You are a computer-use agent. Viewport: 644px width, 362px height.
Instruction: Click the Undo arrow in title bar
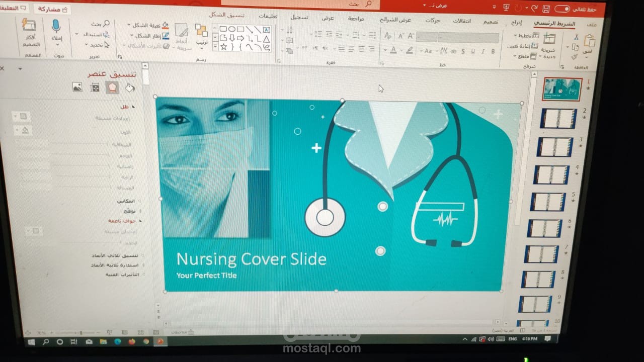pyautogui.click(x=534, y=9)
